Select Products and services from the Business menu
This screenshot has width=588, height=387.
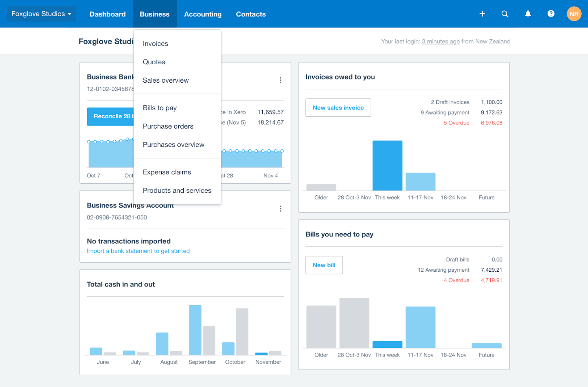(177, 190)
